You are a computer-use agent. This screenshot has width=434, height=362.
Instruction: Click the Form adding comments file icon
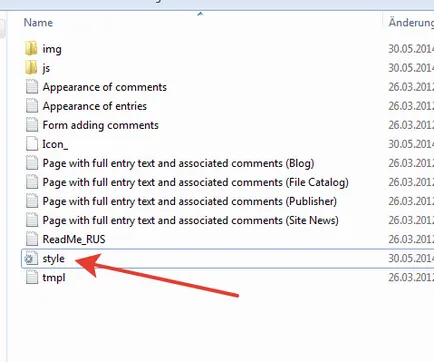[32, 125]
